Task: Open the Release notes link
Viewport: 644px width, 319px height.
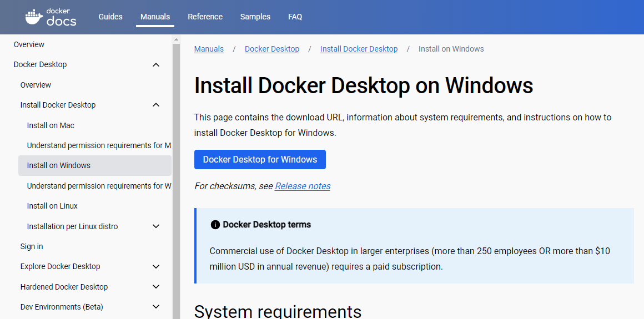Action: click(x=303, y=186)
